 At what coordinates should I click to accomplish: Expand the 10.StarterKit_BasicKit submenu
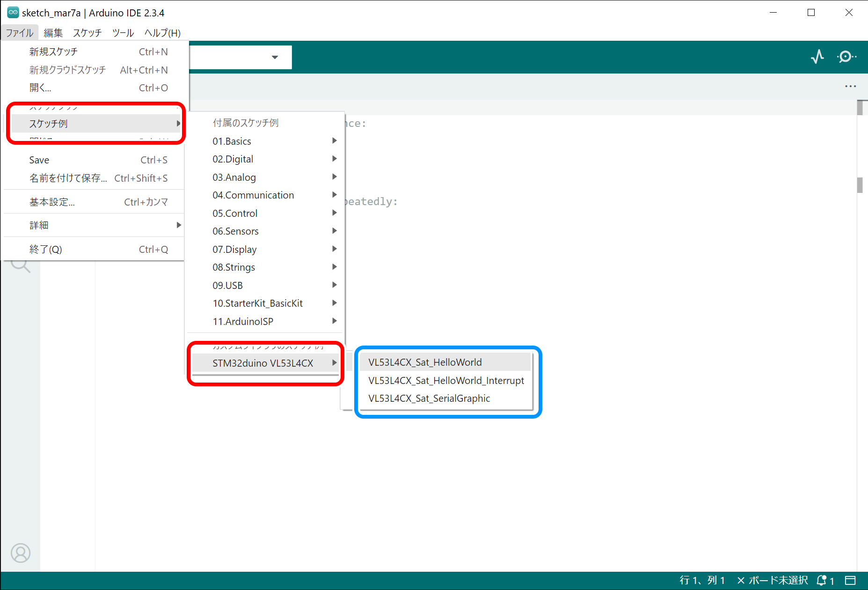click(x=266, y=303)
